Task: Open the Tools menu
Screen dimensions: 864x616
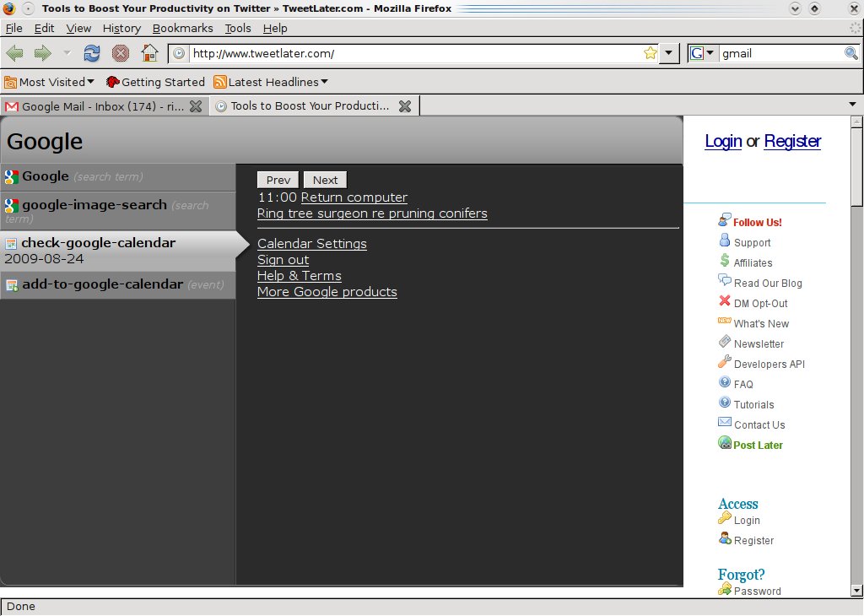Action: [x=238, y=28]
